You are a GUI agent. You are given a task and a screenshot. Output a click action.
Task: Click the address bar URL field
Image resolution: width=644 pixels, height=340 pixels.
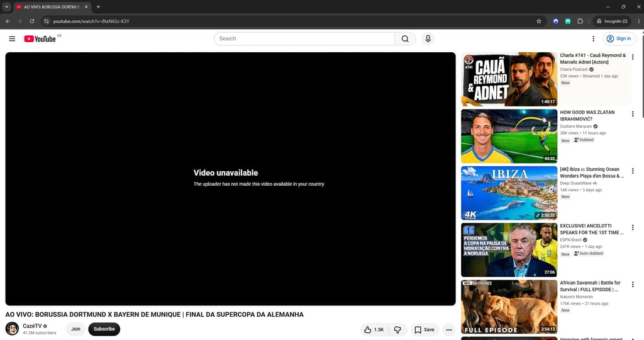point(287,21)
